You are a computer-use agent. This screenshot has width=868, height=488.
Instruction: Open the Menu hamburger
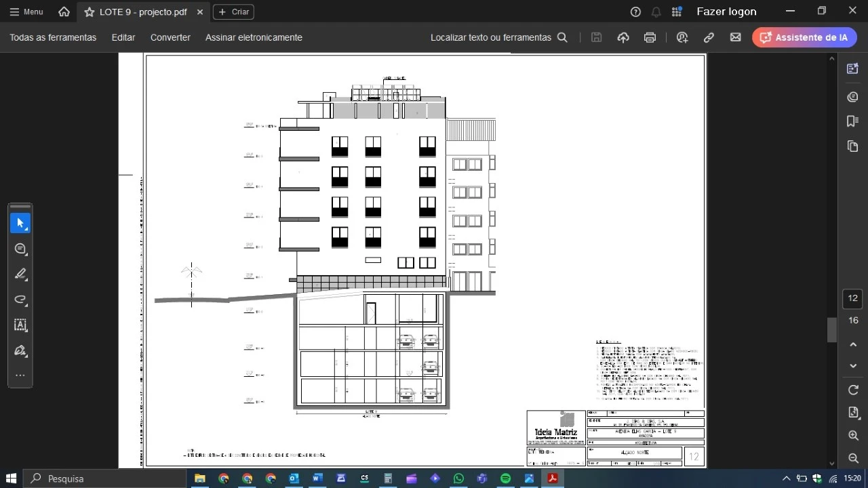[x=26, y=12]
